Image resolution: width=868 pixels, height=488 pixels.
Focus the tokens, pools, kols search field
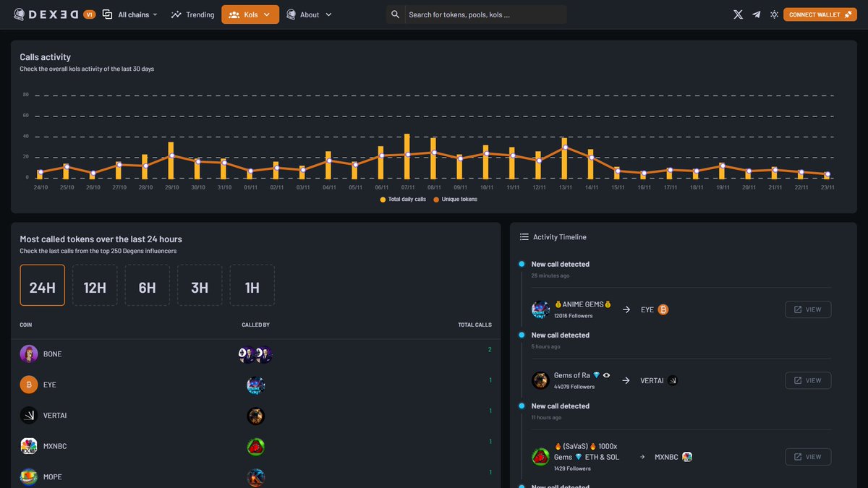point(485,14)
